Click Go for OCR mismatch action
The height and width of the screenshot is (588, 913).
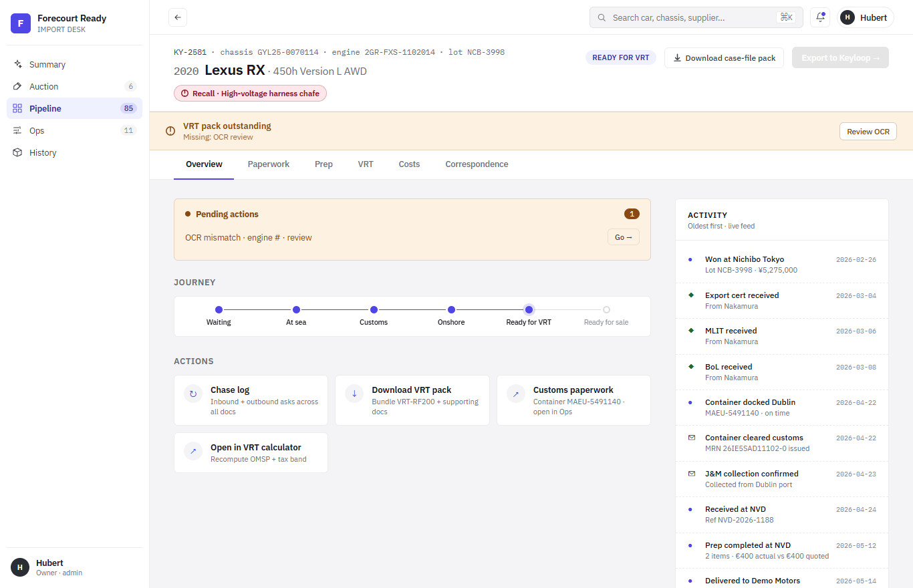pos(623,237)
